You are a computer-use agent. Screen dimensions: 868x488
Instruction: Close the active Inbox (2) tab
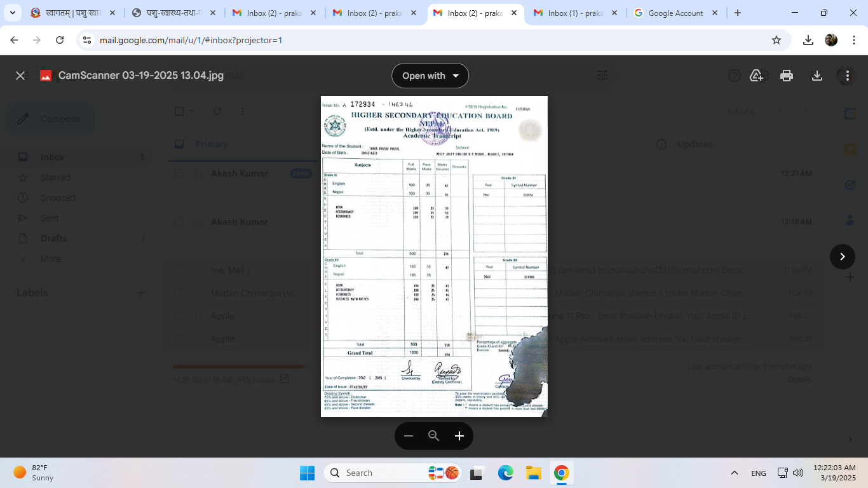(x=514, y=13)
